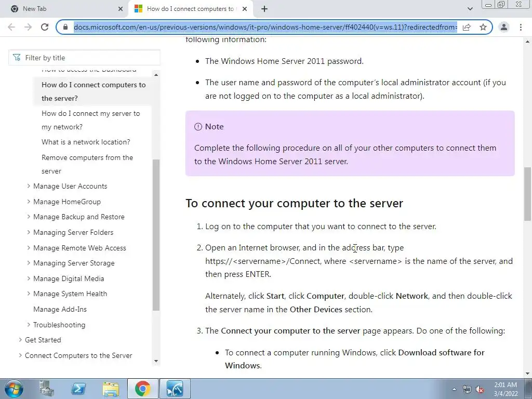Expand Manage System Health chevron
This screenshot has height=399, width=532.
(29, 294)
